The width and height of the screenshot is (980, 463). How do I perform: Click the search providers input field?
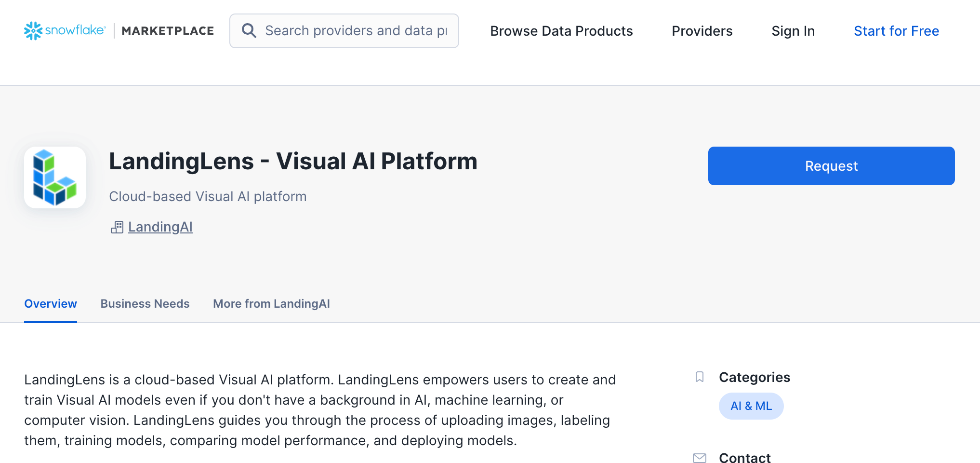(x=357, y=30)
